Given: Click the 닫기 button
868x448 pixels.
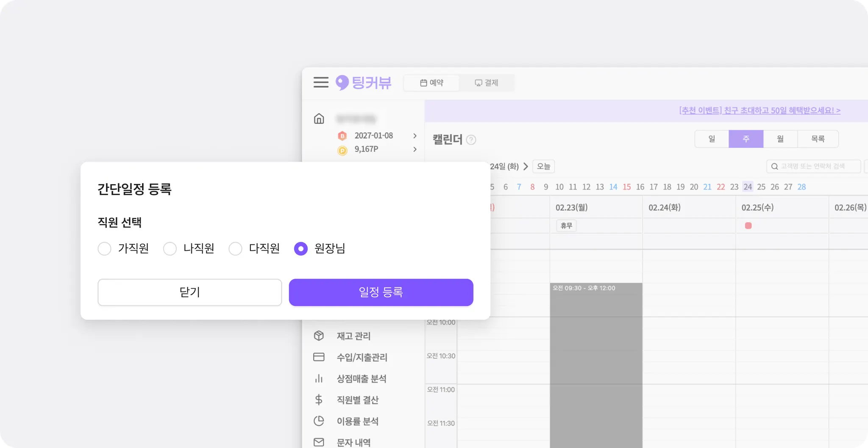Looking at the screenshot, I should (189, 292).
